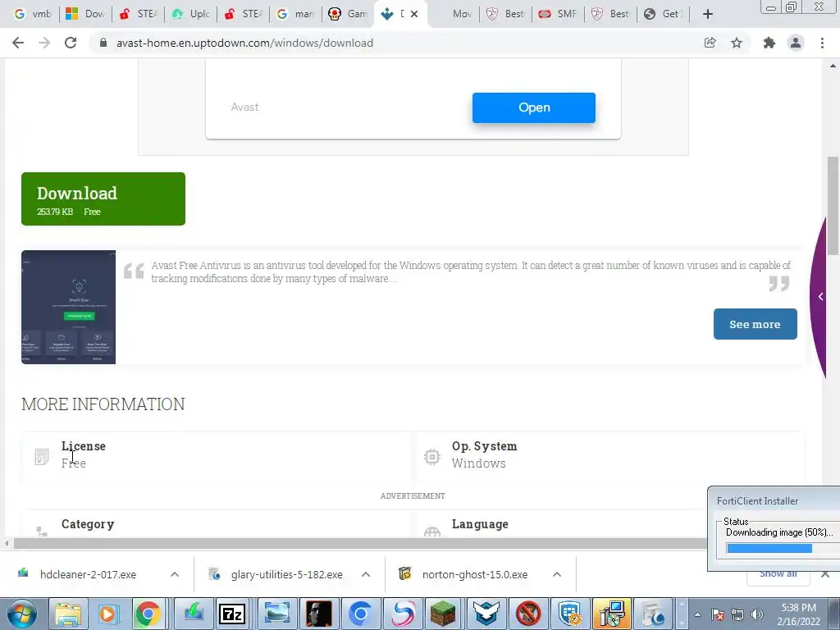This screenshot has width=840, height=630.
Task: Click the Action Center flag icon
Action: pyautogui.click(x=718, y=615)
